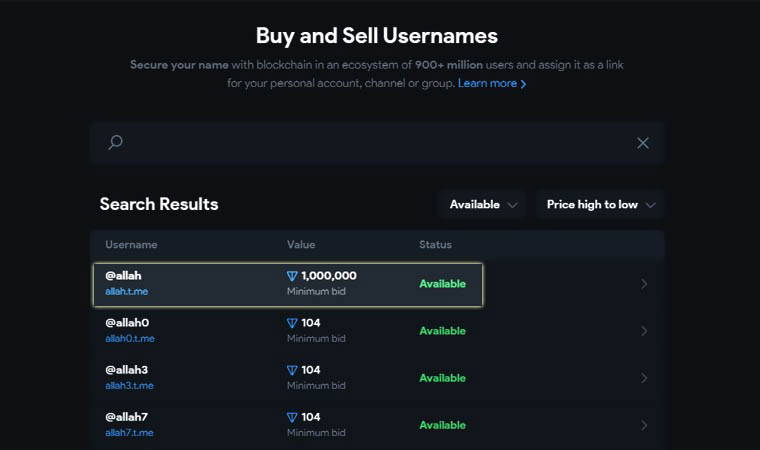Visit the allah0.t.me link
Viewport: 760px width, 450px height.
click(x=130, y=339)
